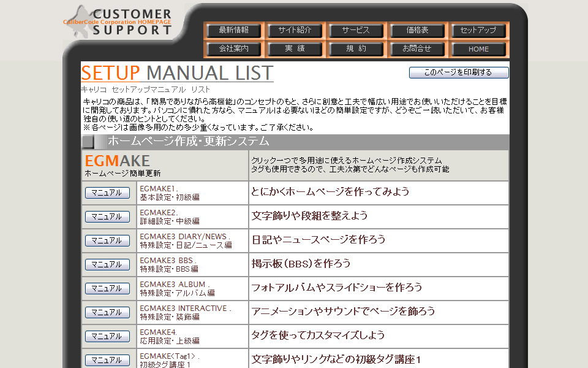The height and width of the screenshot is (368, 588).
Task: Open the manual for EGMAKE3 ALBUM
Action: tap(107, 288)
